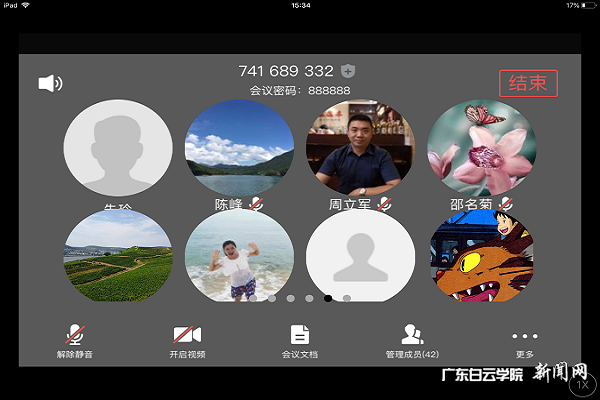Tap the muted mic icon beside 周立军
Viewport: 600px width, 400px height.
(x=384, y=204)
